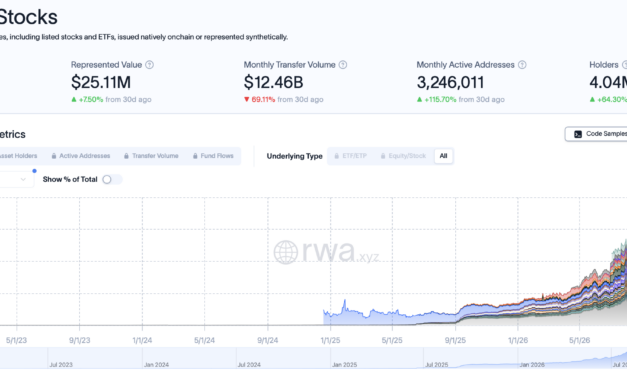Click the Underlying Type label
Viewport: 627px width, 376px height.
295,156
